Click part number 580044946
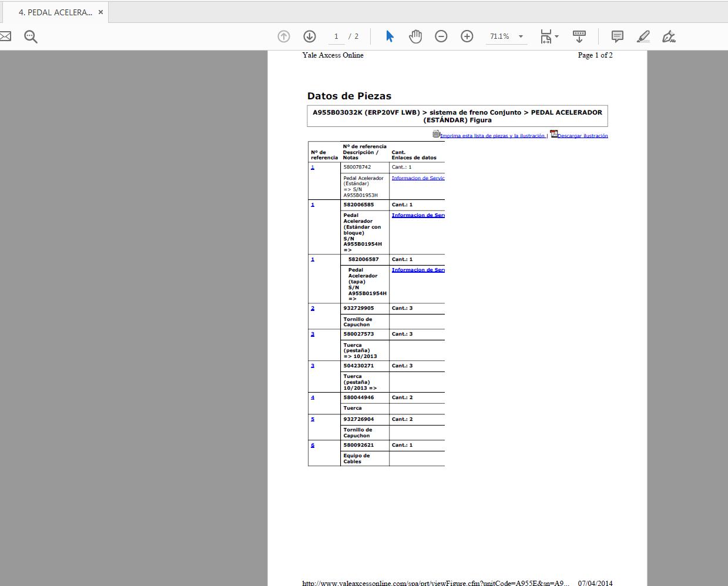The image size is (728, 586). [358, 397]
